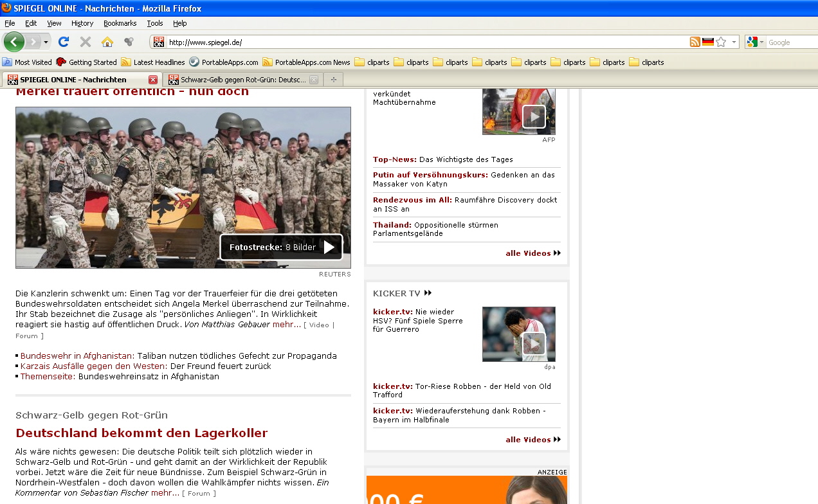
Task: Open the new tab plus button
Action: (x=333, y=80)
